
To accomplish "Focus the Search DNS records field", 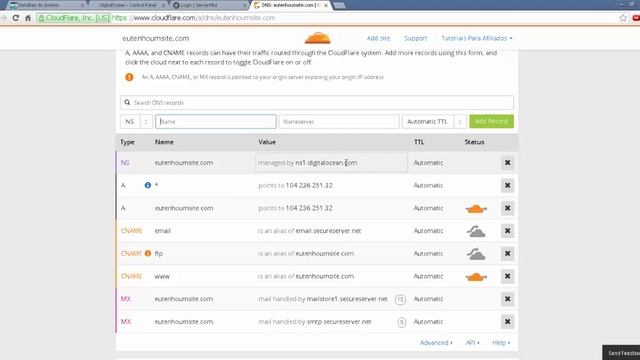I will pos(317,102).
